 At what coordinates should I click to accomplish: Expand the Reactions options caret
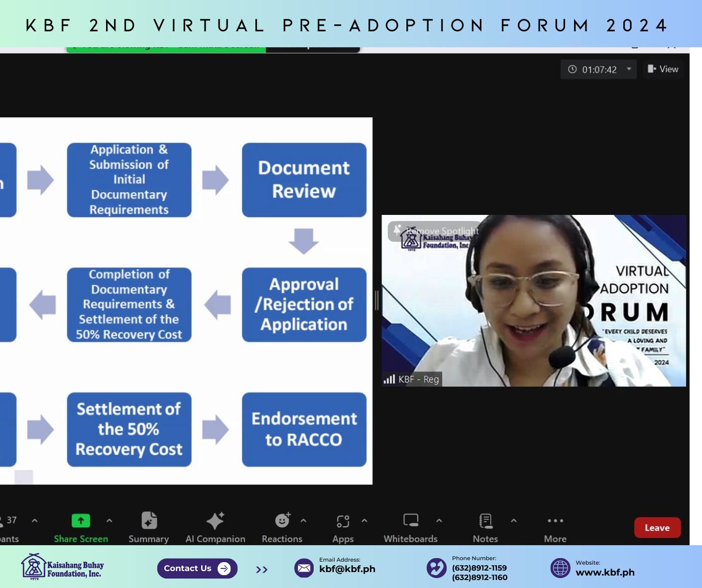coord(303,520)
